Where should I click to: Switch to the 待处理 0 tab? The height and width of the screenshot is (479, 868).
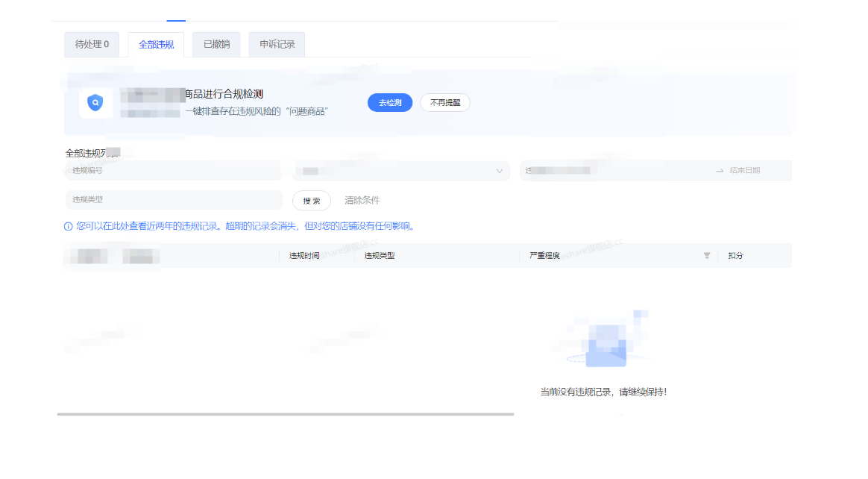92,45
